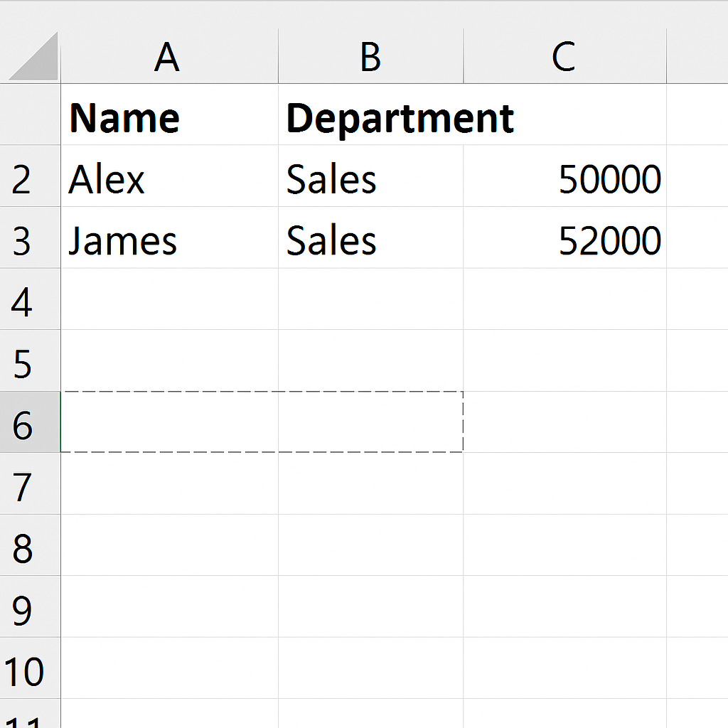This screenshot has width=728, height=728.
Task: Select column A header
Action: click(x=169, y=57)
